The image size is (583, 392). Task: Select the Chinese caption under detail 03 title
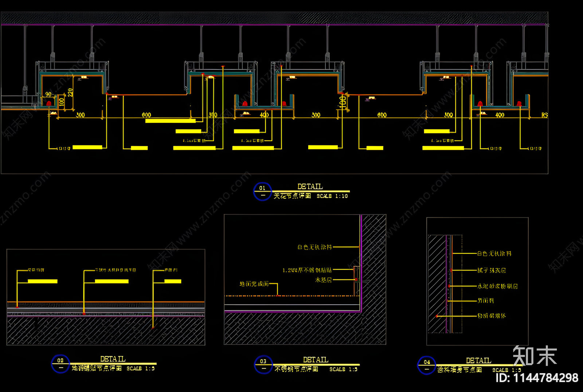[296, 369]
